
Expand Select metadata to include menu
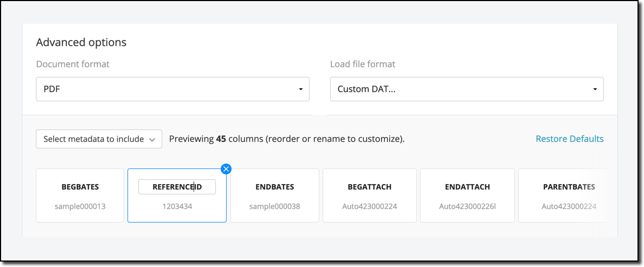point(99,139)
